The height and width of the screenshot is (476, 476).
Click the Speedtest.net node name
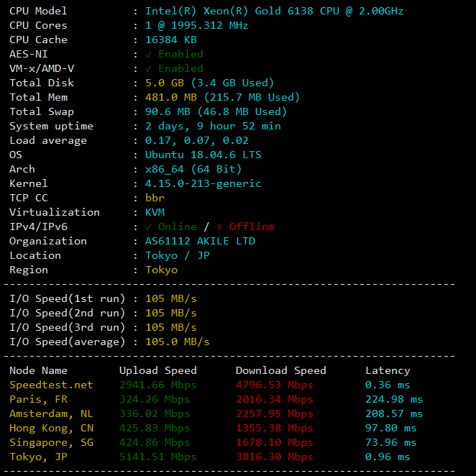pos(51,385)
